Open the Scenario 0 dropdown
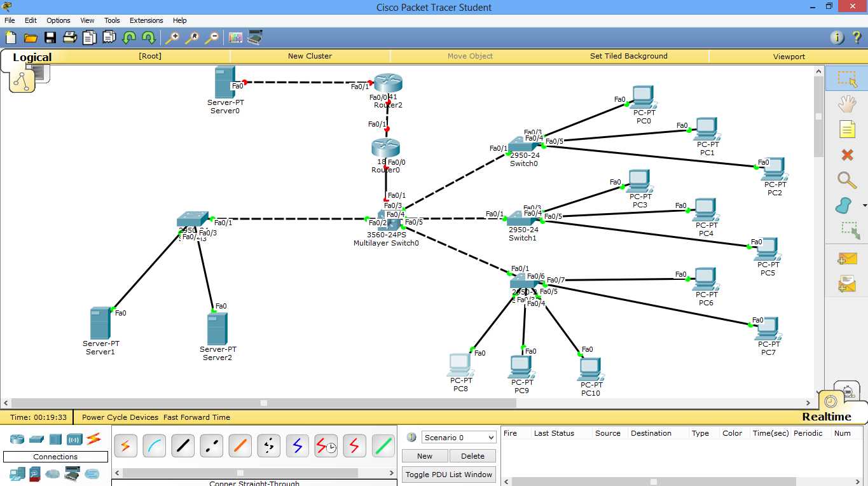This screenshot has width=868, height=486. pyautogui.click(x=458, y=438)
